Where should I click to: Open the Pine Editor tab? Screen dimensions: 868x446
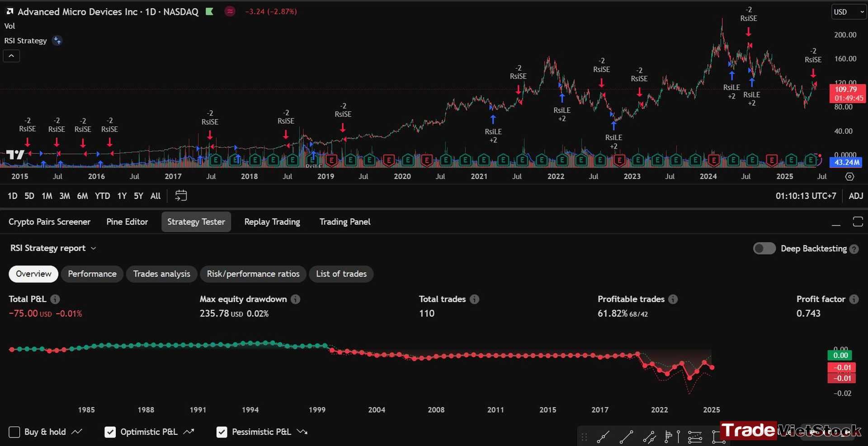pyautogui.click(x=127, y=222)
